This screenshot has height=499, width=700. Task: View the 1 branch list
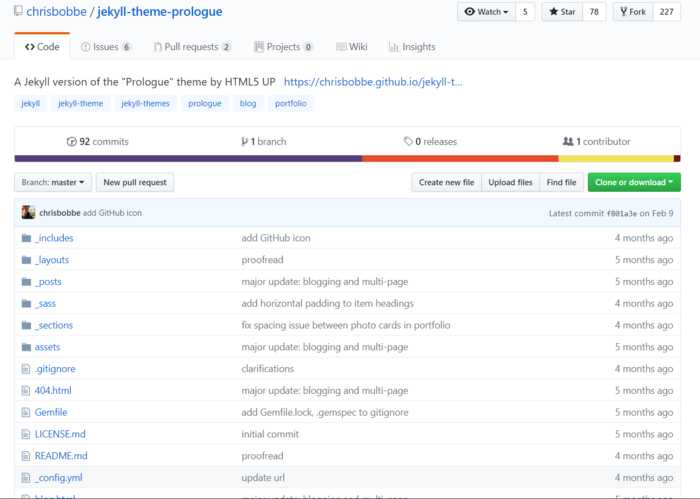click(263, 141)
